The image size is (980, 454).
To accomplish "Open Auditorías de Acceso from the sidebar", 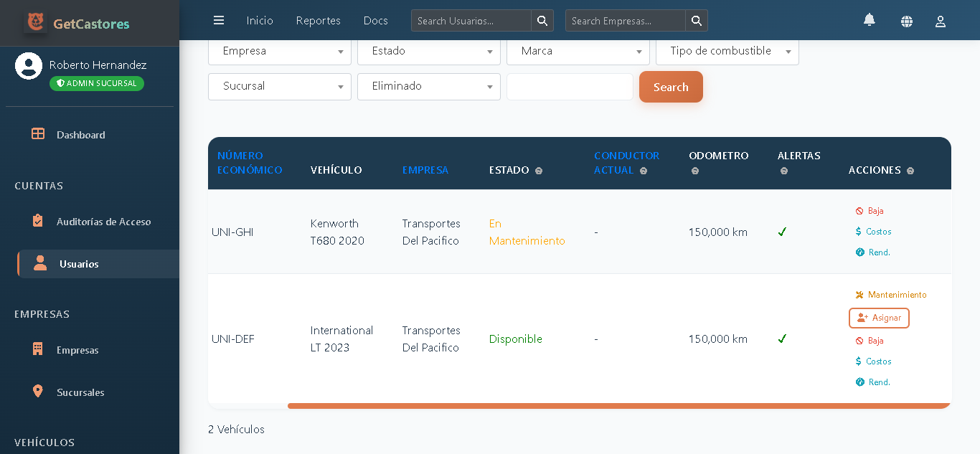I will [104, 222].
